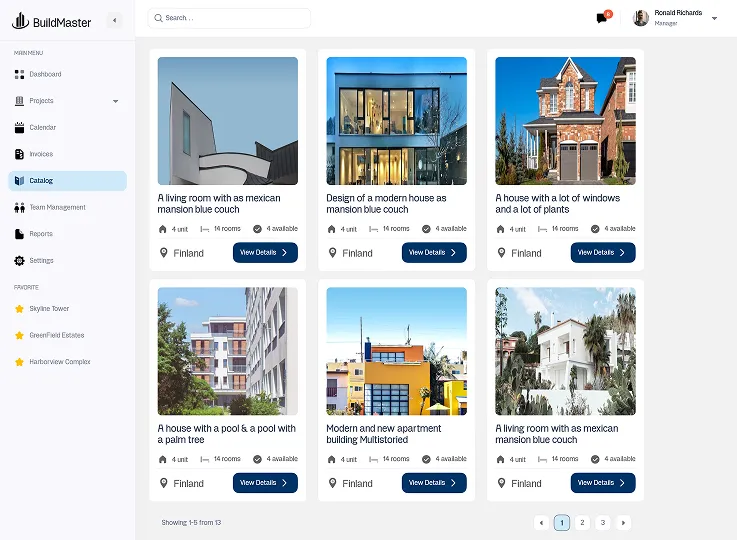Select Catalog in the main menu
This screenshot has height=540, width=737.
point(67,181)
